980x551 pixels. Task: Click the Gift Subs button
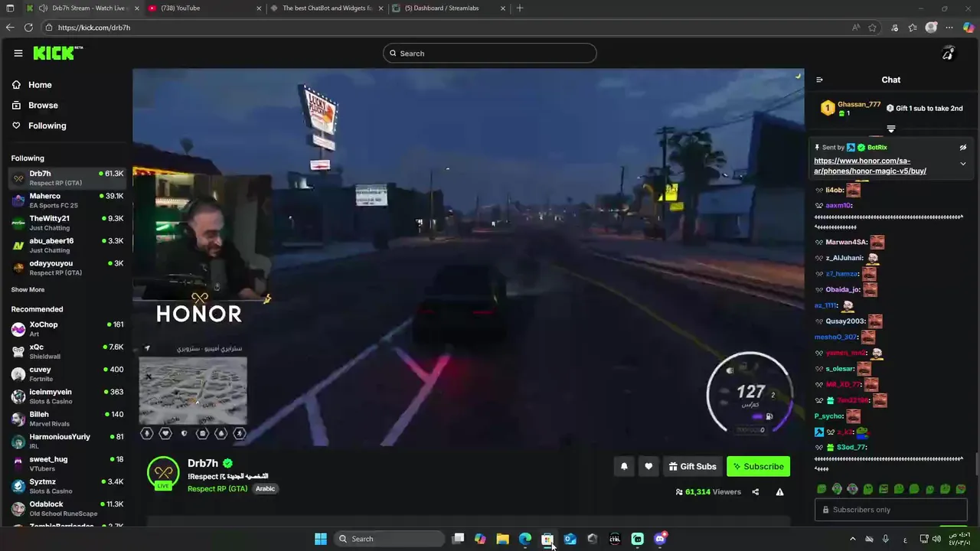[x=692, y=466]
